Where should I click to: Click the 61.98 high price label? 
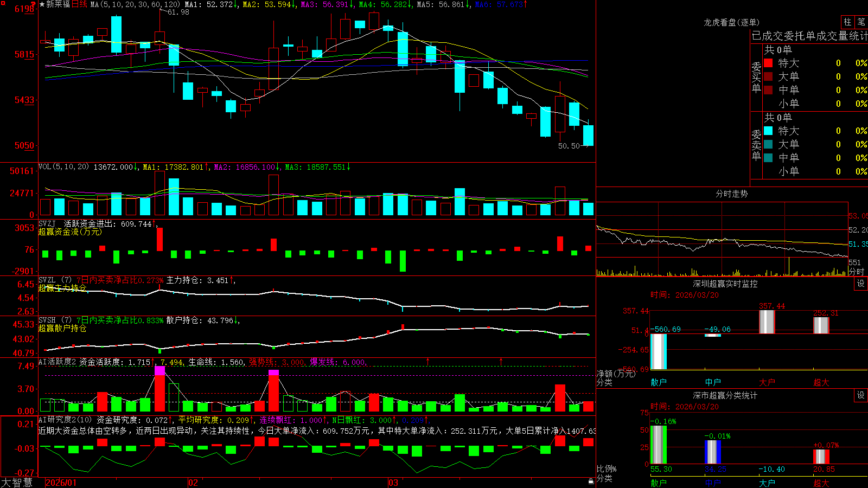pos(178,12)
